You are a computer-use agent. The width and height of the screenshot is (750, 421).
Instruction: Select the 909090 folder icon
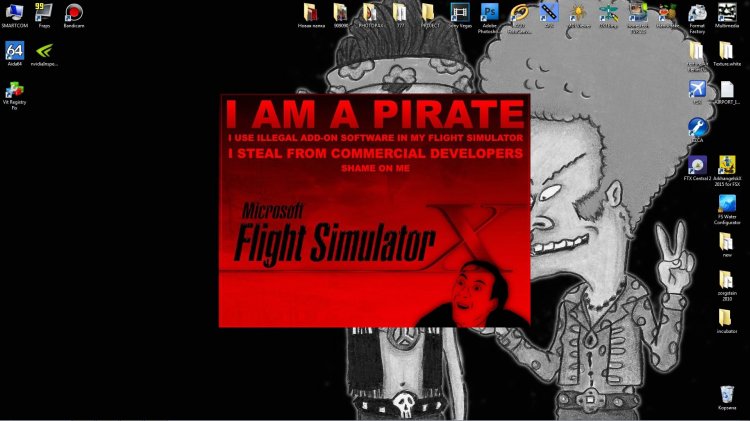pyautogui.click(x=341, y=15)
